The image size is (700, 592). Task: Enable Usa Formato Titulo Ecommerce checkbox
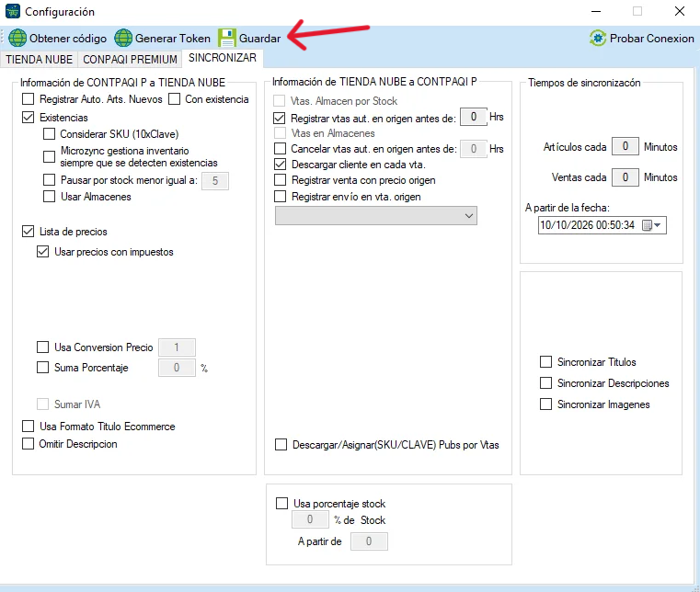pyautogui.click(x=29, y=426)
